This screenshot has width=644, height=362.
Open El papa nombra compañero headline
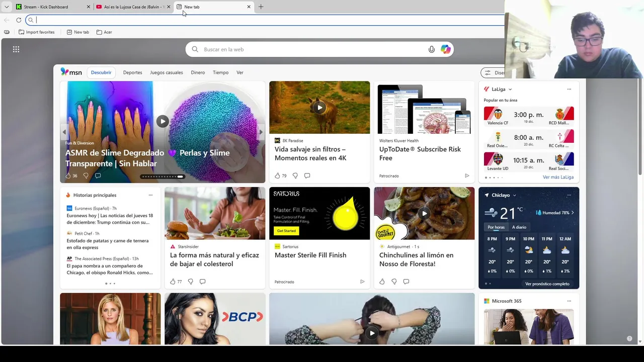[x=110, y=269]
